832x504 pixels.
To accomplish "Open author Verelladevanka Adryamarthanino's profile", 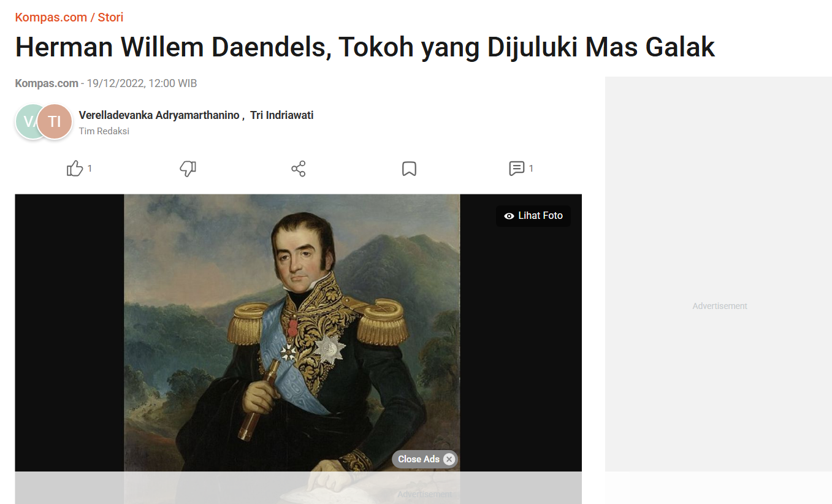I will point(159,115).
